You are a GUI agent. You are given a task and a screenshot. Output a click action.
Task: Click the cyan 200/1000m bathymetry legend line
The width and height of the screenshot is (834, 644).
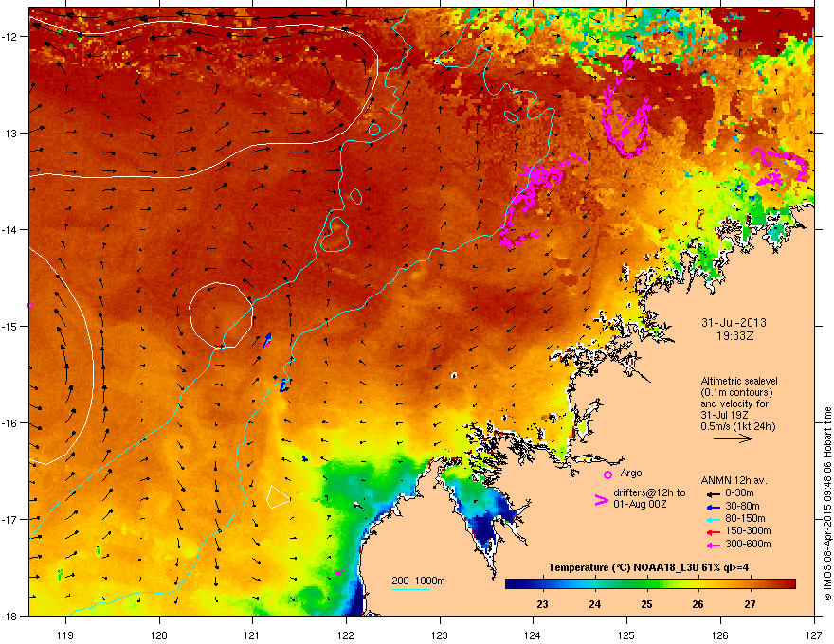point(410,589)
